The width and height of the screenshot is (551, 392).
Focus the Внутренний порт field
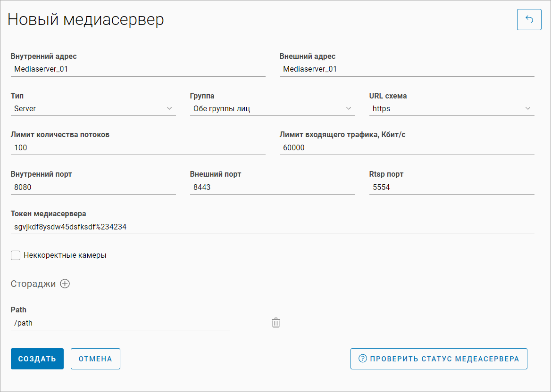point(93,187)
